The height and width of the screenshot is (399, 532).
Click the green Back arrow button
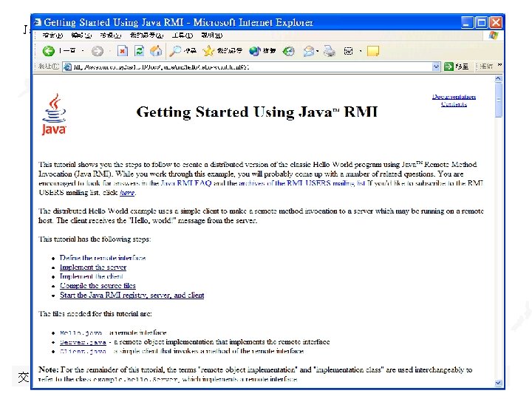[x=49, y=51]
